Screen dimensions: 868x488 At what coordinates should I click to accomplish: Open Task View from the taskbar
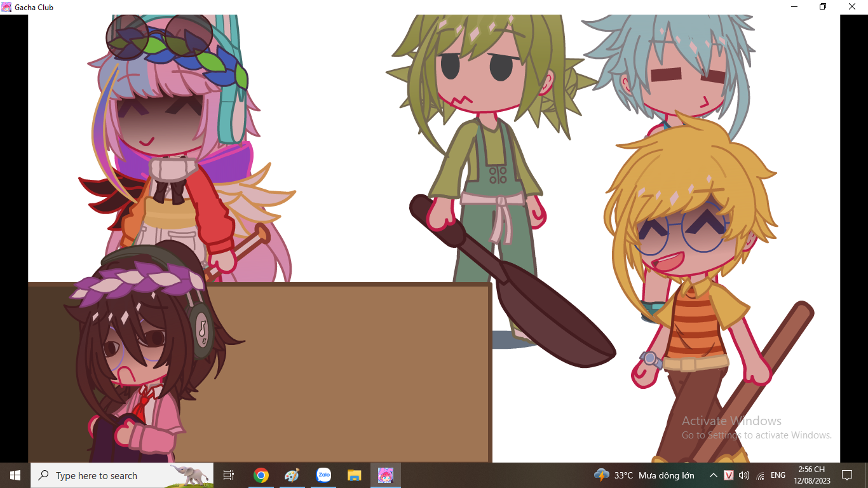click(229, 475)
